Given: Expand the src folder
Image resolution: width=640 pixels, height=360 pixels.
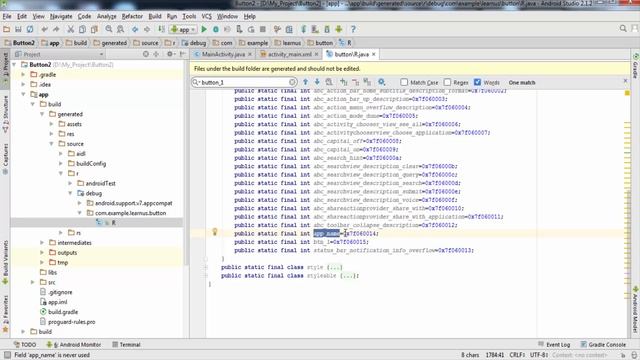Looking at the screenshot, I should point(33,282).
